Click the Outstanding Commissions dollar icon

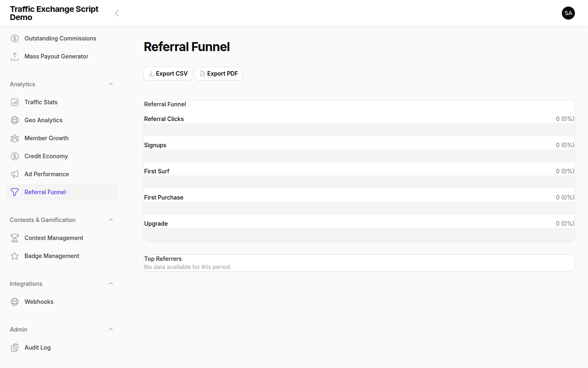15,38
